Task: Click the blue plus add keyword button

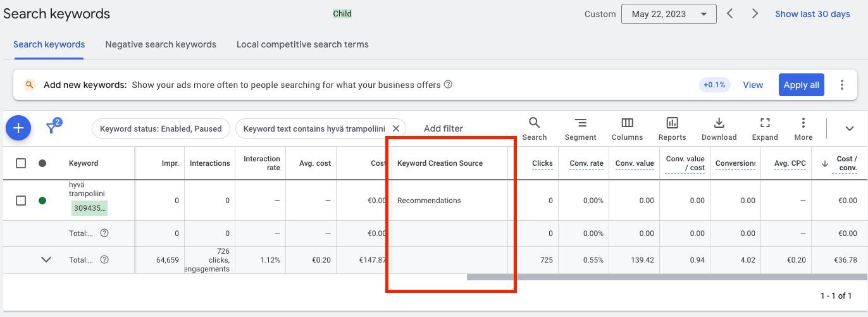Action: click(x=18, y=128)
